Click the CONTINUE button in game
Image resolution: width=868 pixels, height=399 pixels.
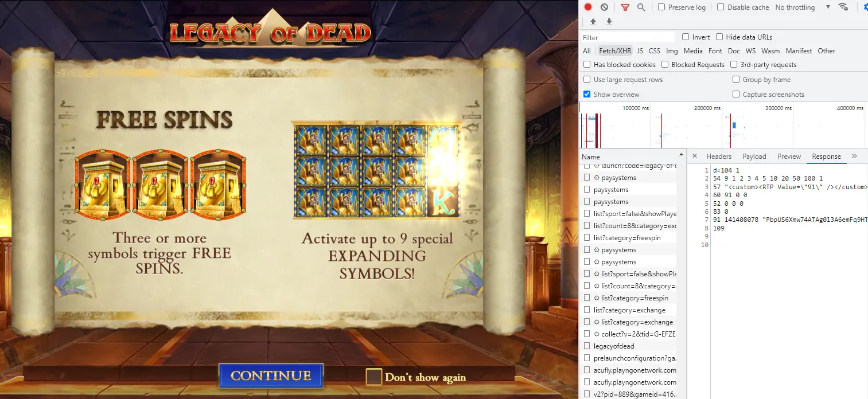(271, 376)
